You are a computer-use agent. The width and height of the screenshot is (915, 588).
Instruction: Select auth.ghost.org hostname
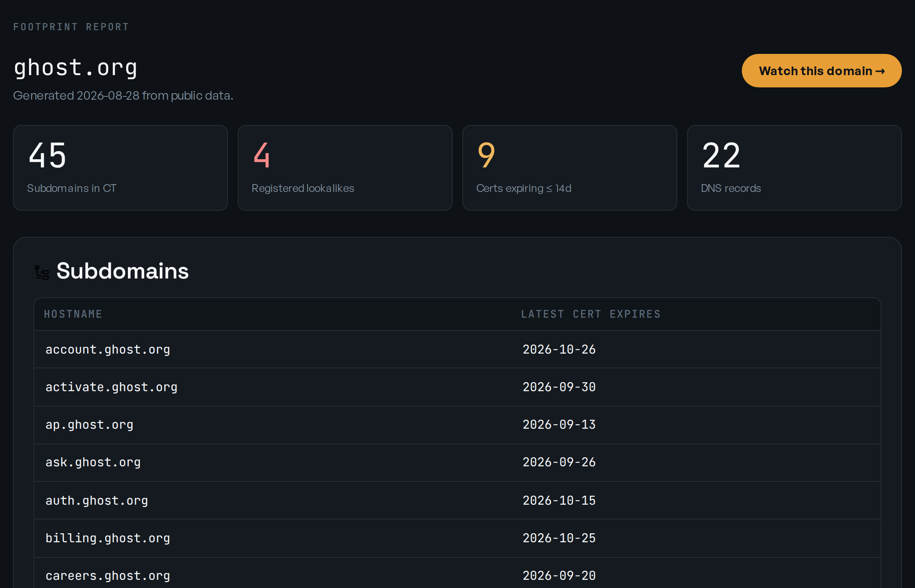click(x=97, y=501)
